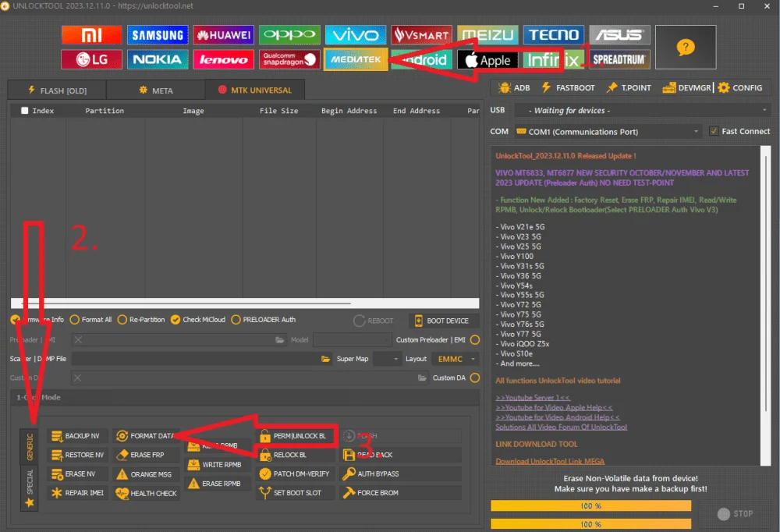The height and width of the screenshot is (532, 780).
Task: Switch to the META tab
Action: (156, 90)
